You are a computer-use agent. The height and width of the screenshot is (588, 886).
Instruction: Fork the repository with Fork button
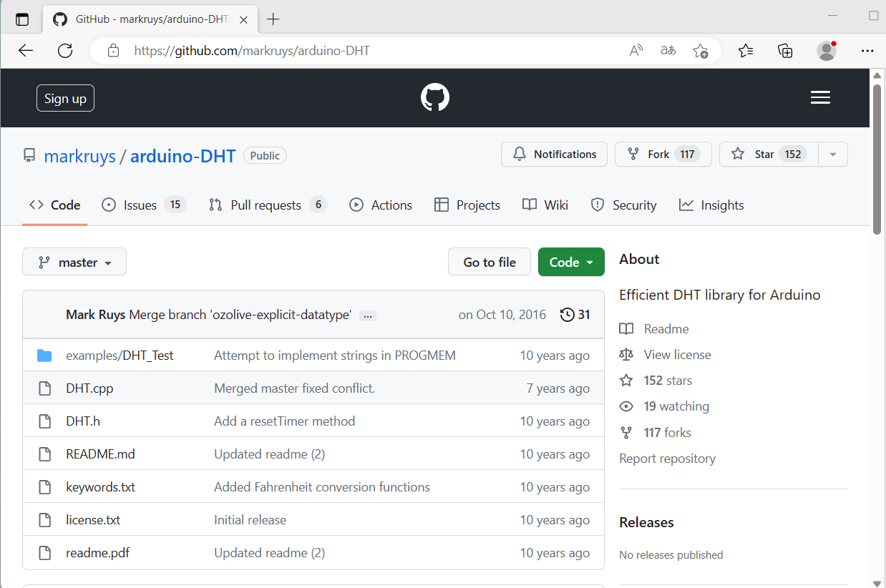click(663, 155)
